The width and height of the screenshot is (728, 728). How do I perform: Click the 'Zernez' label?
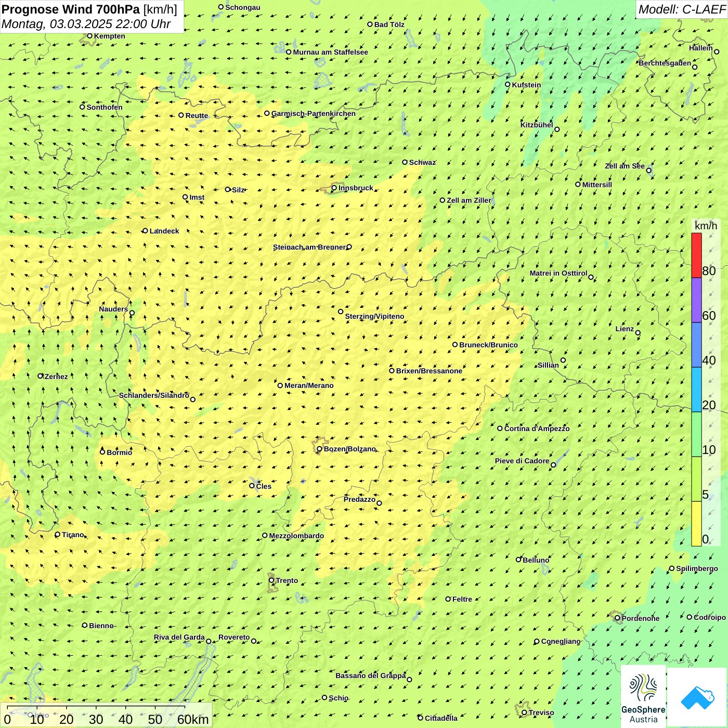56,376
